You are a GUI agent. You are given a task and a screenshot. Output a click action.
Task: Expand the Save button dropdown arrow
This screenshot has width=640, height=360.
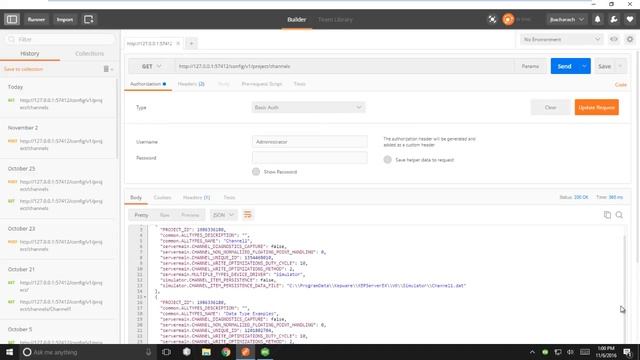[x=620, y=66]
